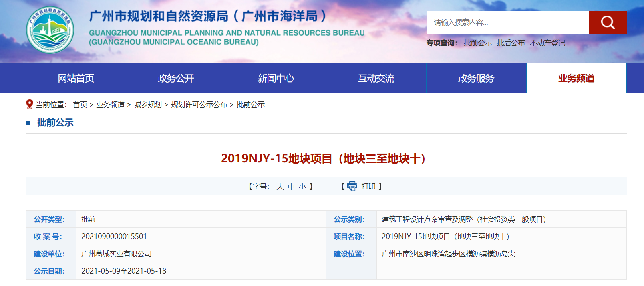This screenshot has width=644, height=286.
Task: Click the red location pin icon
Action: (x=29, y=104)
